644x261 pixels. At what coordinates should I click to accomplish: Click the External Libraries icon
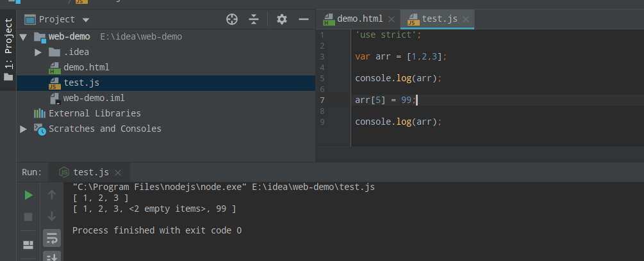40,113
